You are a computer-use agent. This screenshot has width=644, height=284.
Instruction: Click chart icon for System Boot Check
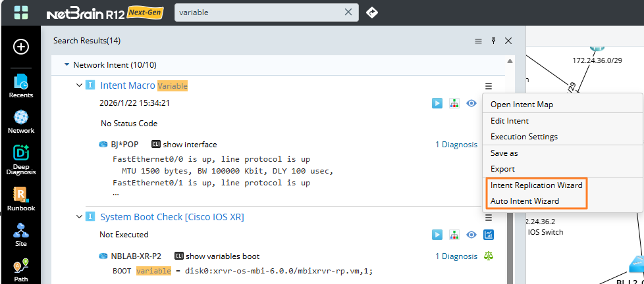pyautogui.click(x=489, y=235)
